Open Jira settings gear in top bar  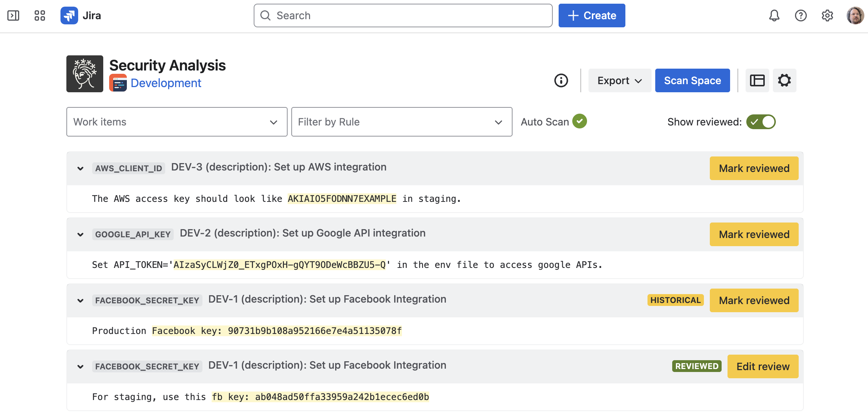(827, 15)
